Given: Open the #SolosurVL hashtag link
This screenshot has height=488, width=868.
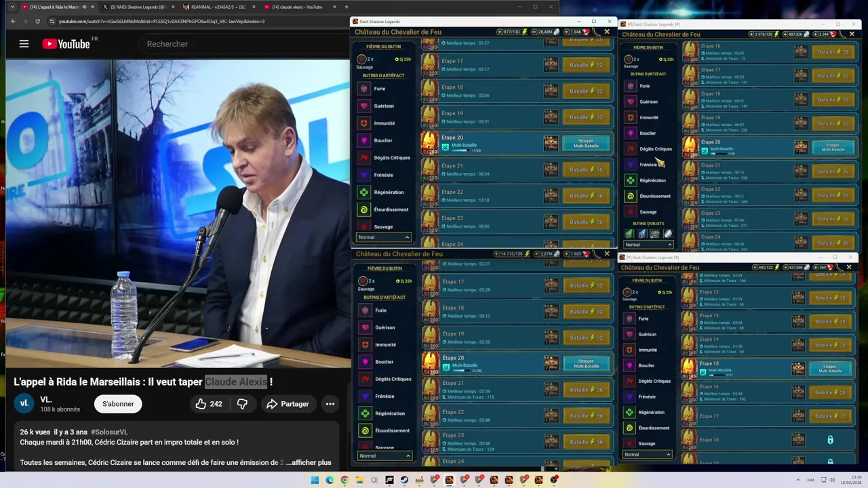Looking at the screenshot, I should [x=109, y=432].
